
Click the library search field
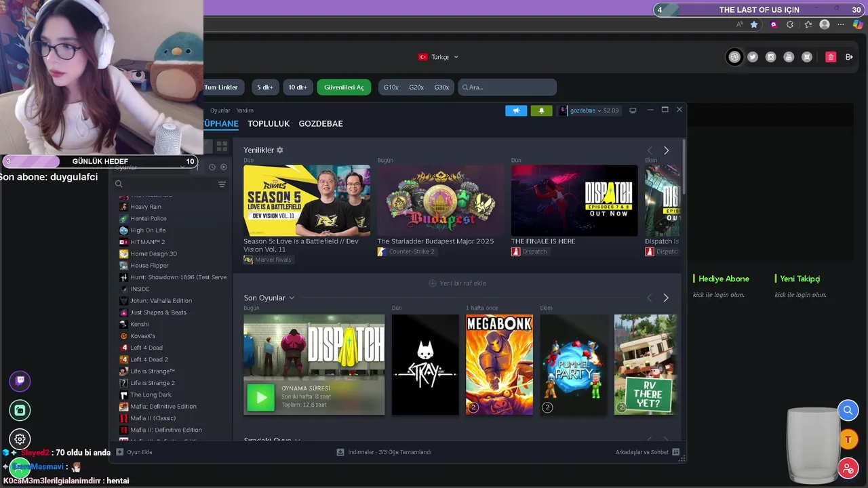165,184
